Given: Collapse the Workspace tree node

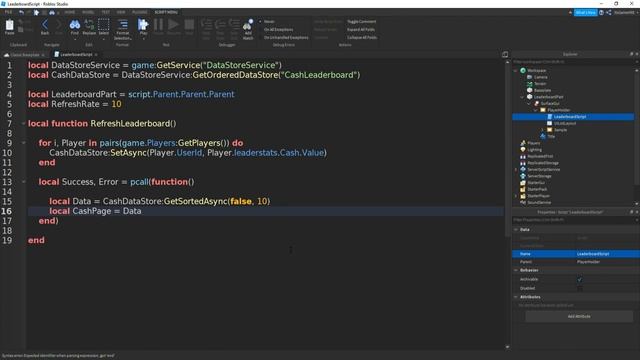Looking at the screenshot, I should [516, 71].
